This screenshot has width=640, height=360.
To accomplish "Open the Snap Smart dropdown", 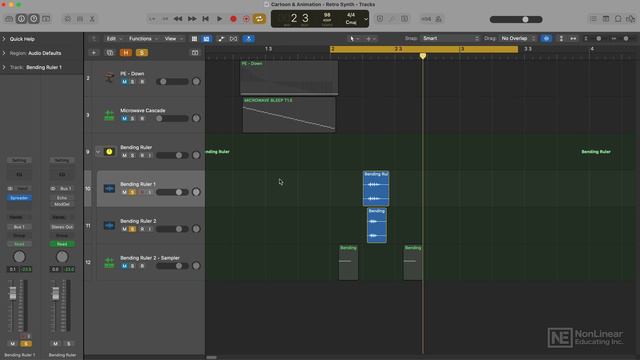I will pos(450,38).
